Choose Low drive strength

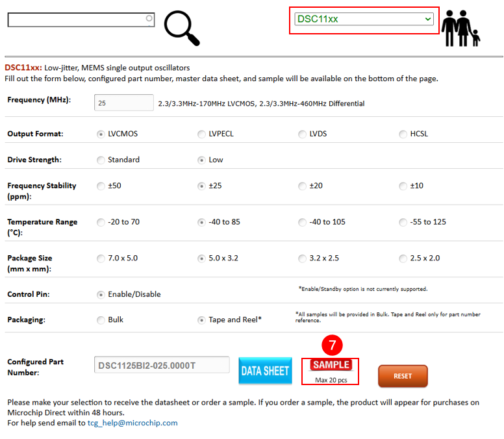click(x=201, y=160)
